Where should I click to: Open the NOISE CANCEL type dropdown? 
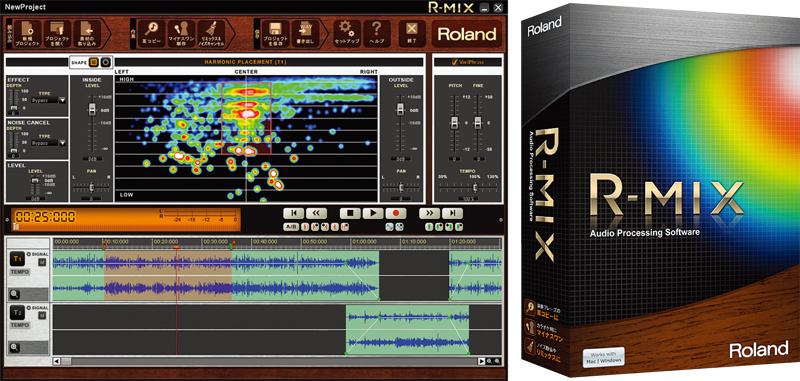(48, 143)
